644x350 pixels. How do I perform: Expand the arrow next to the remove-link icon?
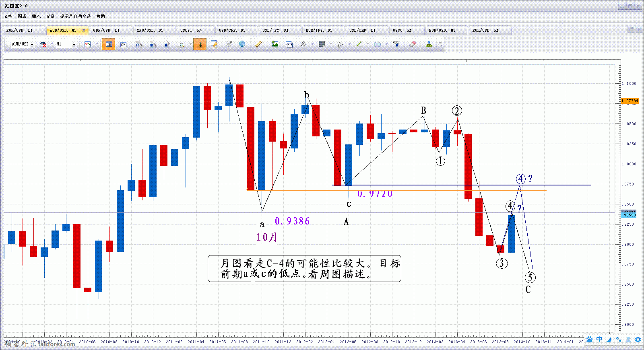click(x=52, y=44)
